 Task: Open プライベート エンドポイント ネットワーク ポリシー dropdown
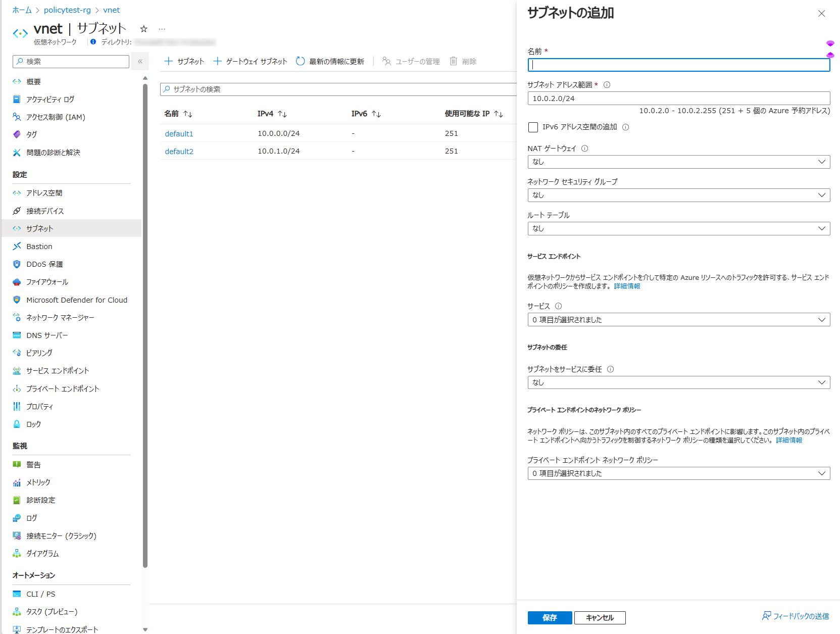679,473
